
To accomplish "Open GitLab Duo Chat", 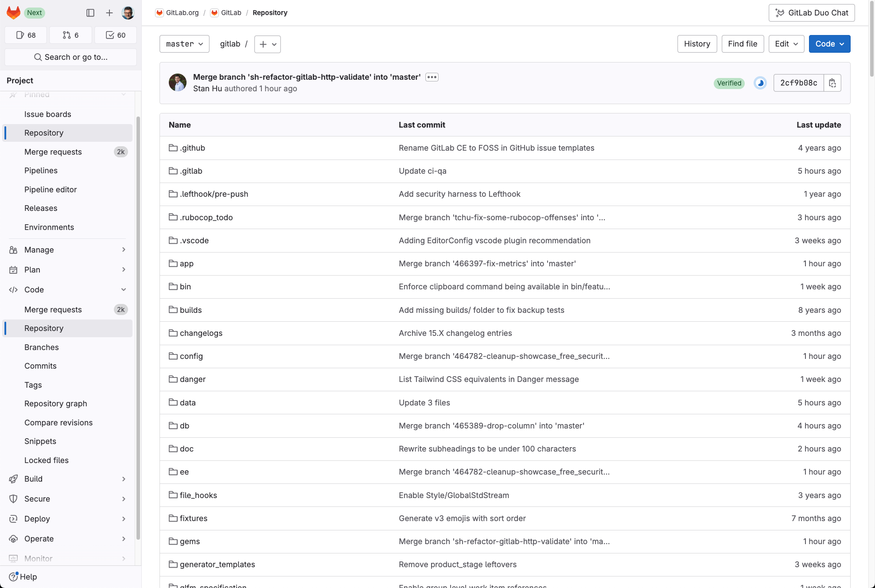I will [x=812, y=13].
